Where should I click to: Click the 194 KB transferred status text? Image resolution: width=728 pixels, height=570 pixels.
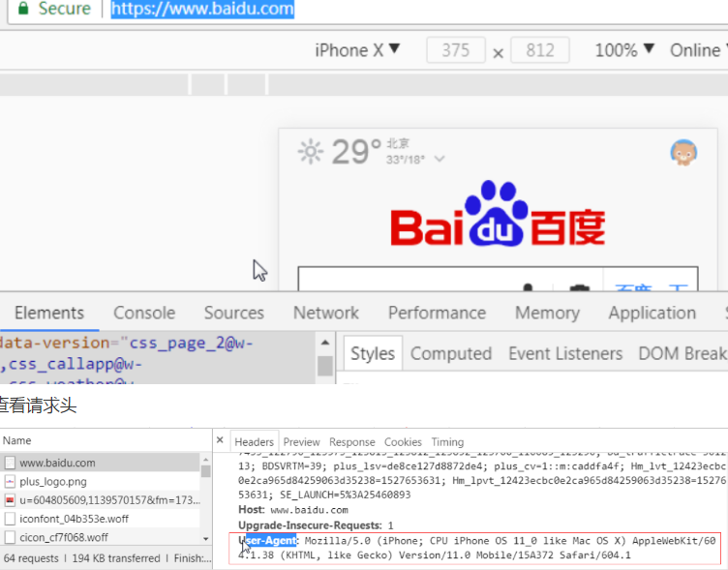116,558
